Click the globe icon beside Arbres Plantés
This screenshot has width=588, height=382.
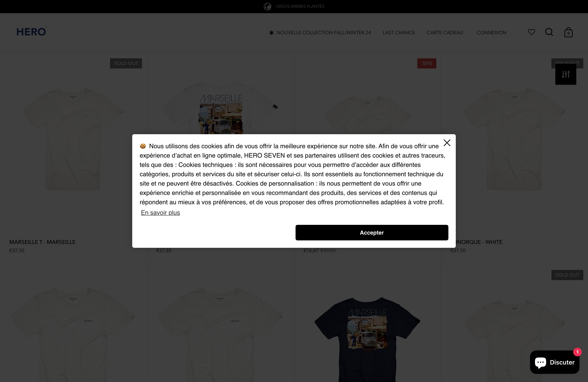(267, 6)
